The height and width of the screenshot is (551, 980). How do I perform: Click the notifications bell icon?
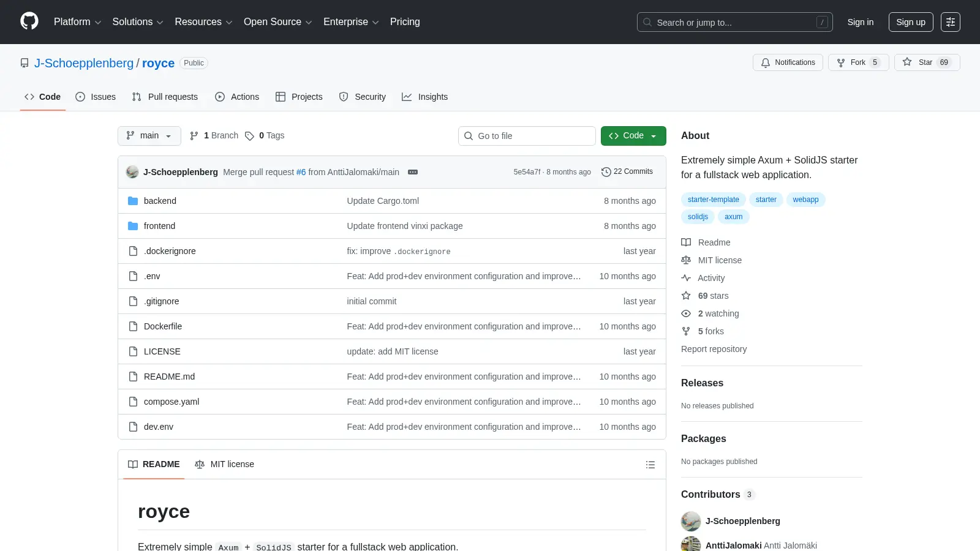coord(766,62)
